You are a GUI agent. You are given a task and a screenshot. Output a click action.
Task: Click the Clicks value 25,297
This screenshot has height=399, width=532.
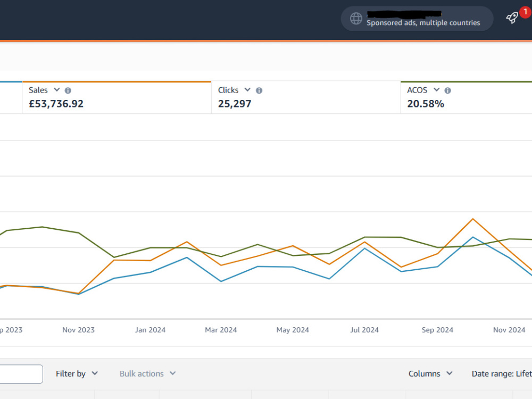tap(235, 104)
